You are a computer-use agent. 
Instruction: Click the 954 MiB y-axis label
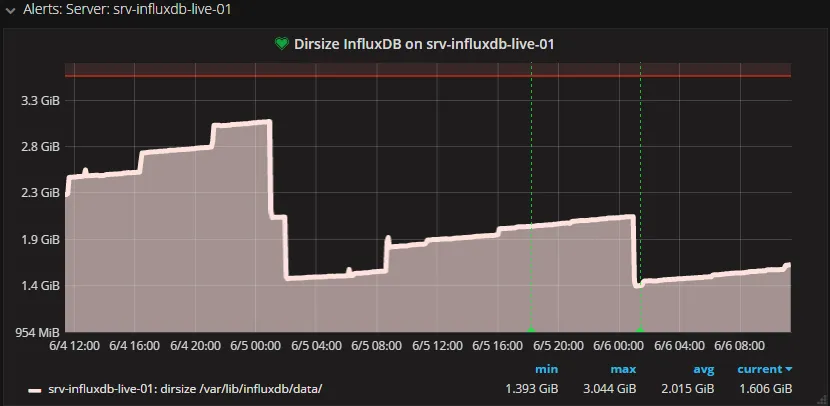(x=35, y=333)
